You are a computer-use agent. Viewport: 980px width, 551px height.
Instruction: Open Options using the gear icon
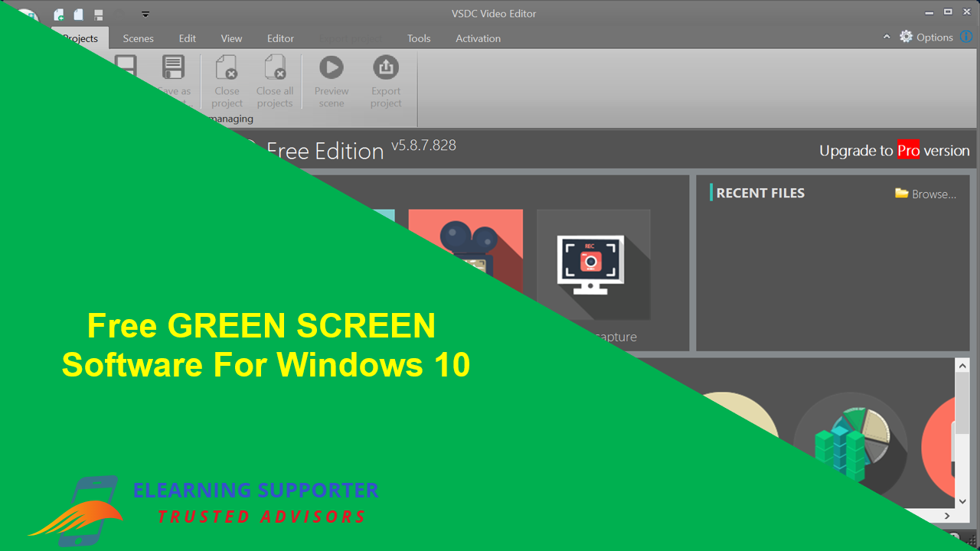(906, 36)
